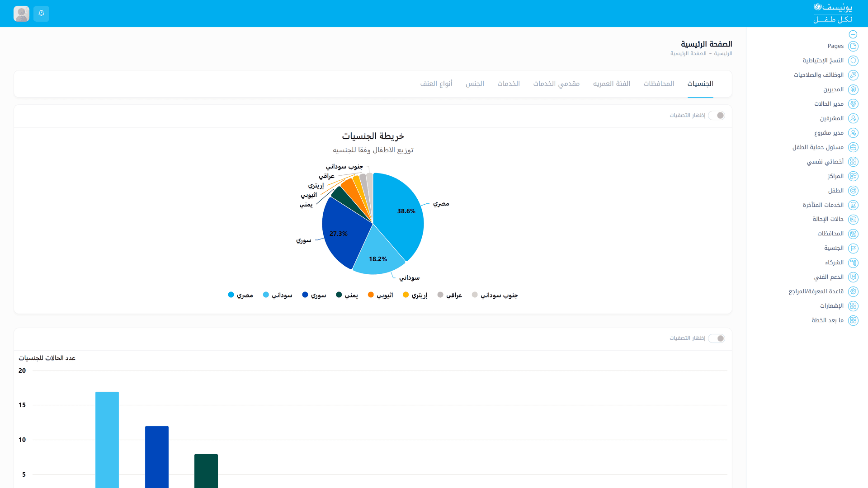Toggle جنوب سوداني legend entry visibility

pos(495,295)
